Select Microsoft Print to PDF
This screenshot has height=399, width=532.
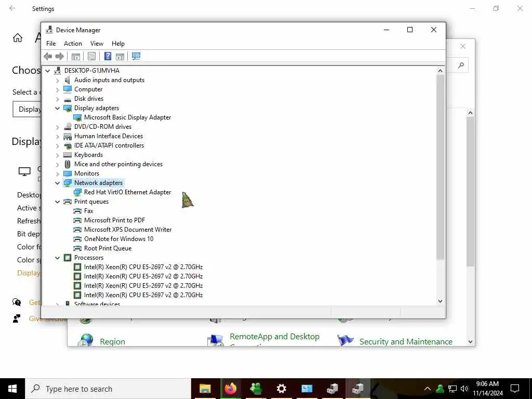pos(114,220)
